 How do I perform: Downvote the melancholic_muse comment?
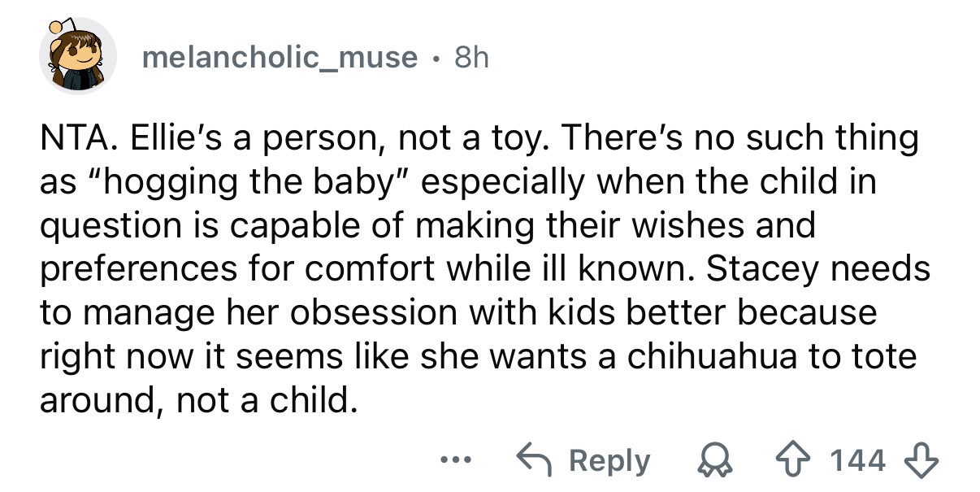pos(926,460)
